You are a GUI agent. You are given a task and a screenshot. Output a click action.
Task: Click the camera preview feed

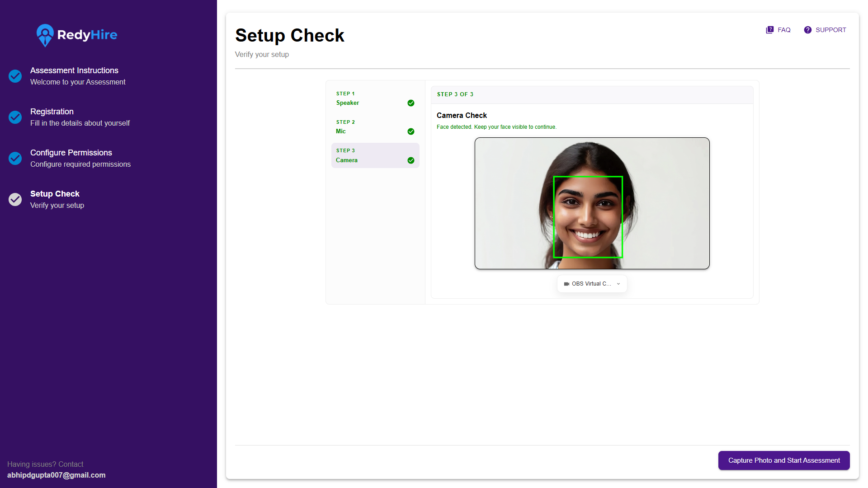(x=592, y=203)
